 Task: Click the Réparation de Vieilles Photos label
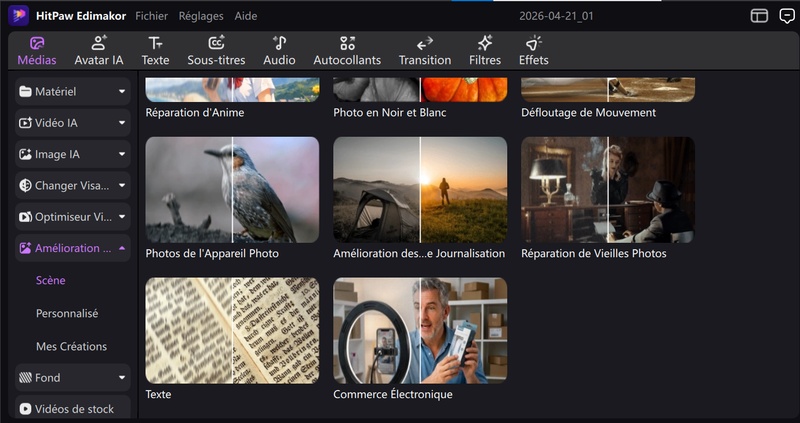pos(593,253)
